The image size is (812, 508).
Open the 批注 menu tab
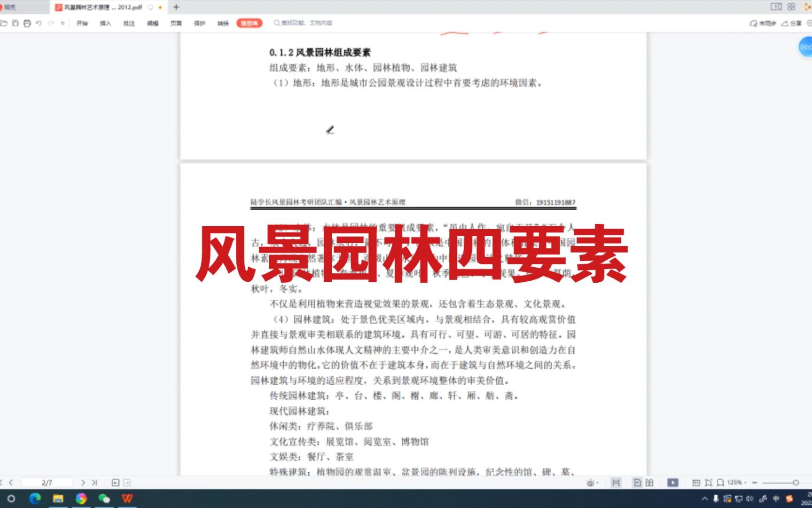click(x=128, y=23)
